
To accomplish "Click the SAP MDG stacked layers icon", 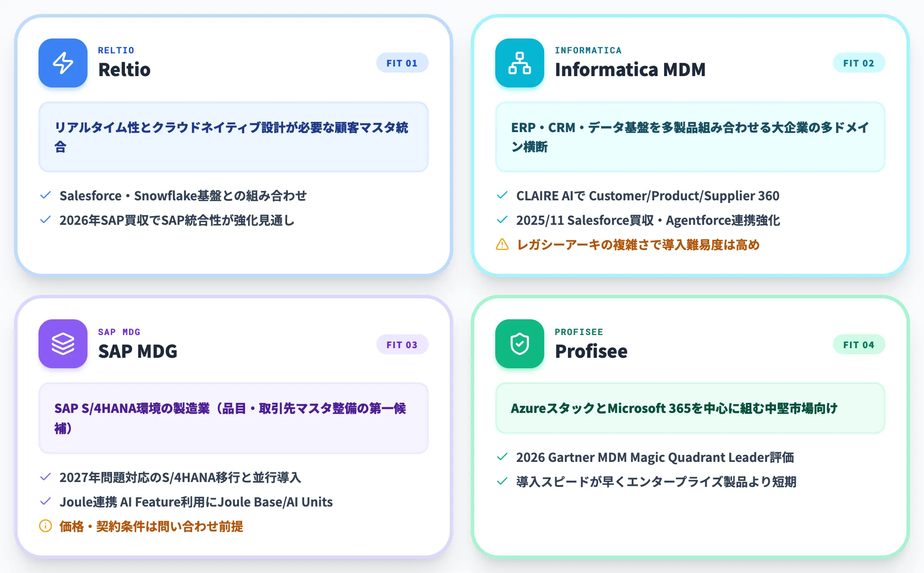I will click(63, 344).
